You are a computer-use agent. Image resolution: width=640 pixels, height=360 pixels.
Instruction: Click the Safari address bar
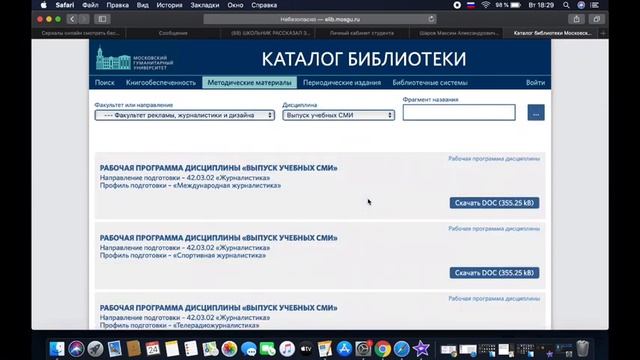pos(320,19)
